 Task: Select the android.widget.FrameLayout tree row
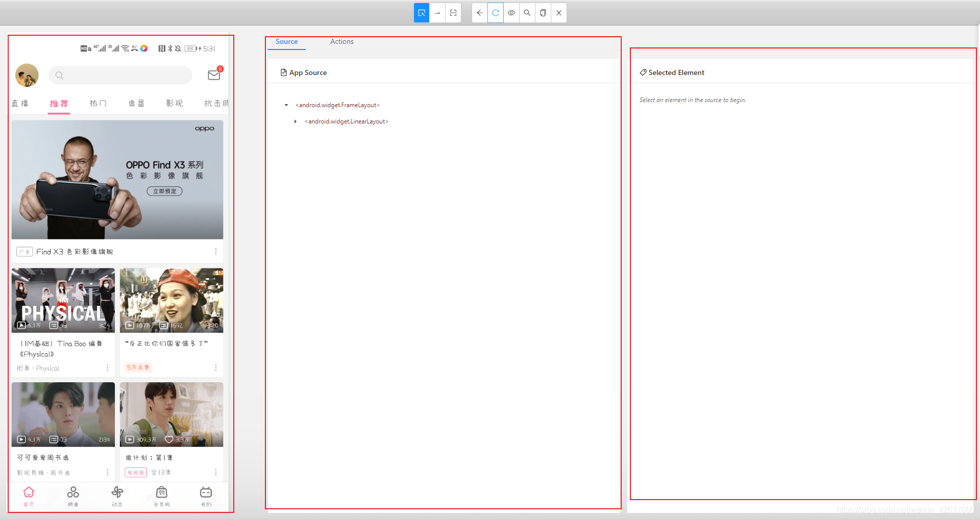coord(337,105)
